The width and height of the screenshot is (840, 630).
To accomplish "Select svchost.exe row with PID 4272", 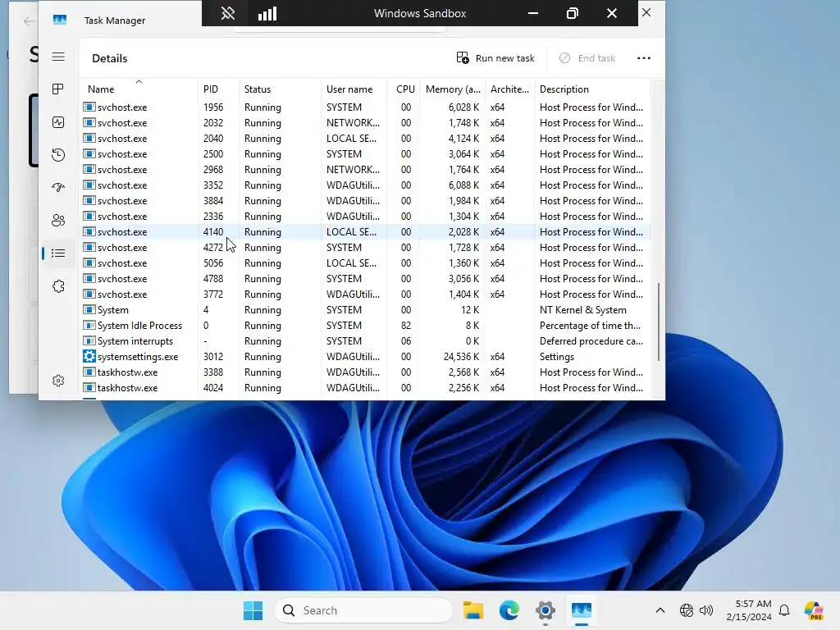I will (366, 247).
